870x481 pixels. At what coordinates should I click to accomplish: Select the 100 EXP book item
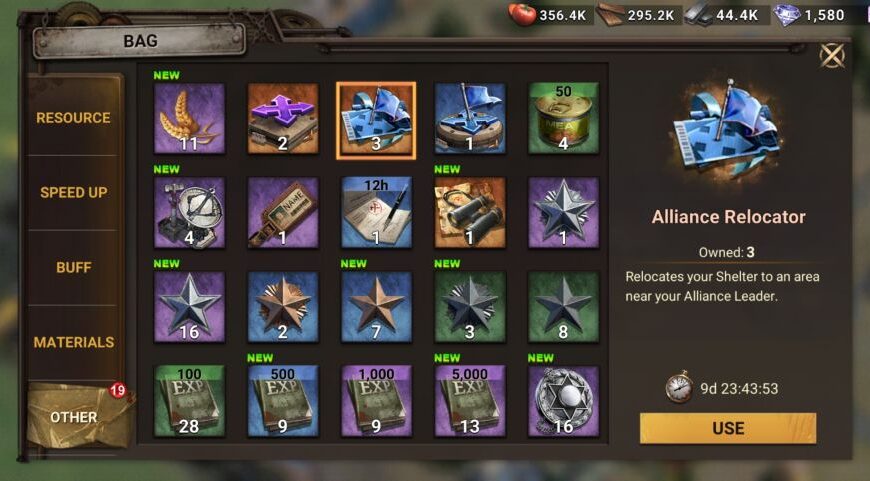click(x=189, y=401)
